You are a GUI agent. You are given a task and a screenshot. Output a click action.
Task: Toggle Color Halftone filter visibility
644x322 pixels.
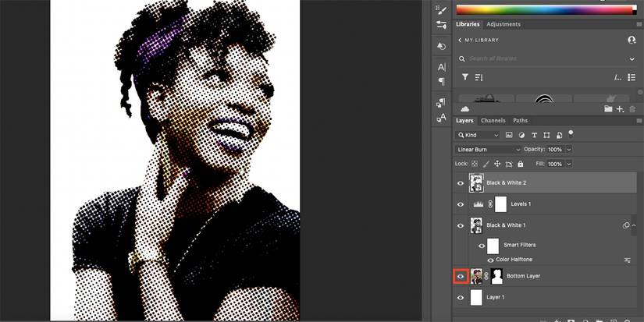pos(490,260)
